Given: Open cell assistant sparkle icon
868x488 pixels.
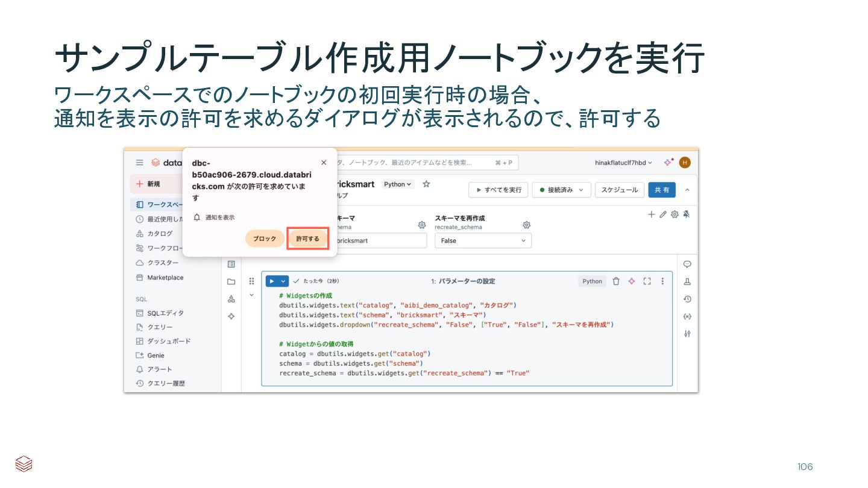Looking at the screenshot, I should [632, 281].
